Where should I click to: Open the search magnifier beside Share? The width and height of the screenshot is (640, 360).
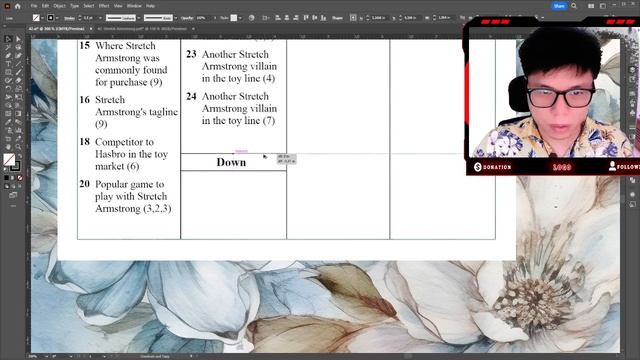click(574, 6)
